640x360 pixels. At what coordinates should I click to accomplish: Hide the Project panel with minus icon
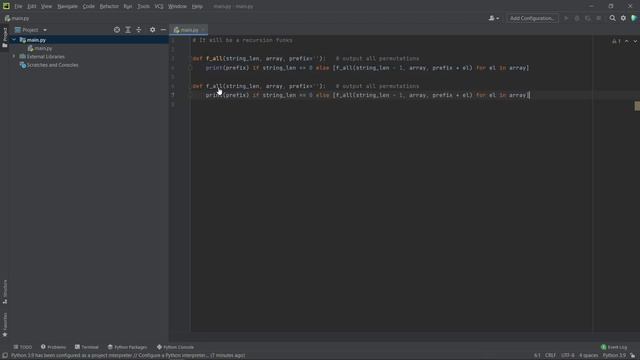click(x=163, y=30)
